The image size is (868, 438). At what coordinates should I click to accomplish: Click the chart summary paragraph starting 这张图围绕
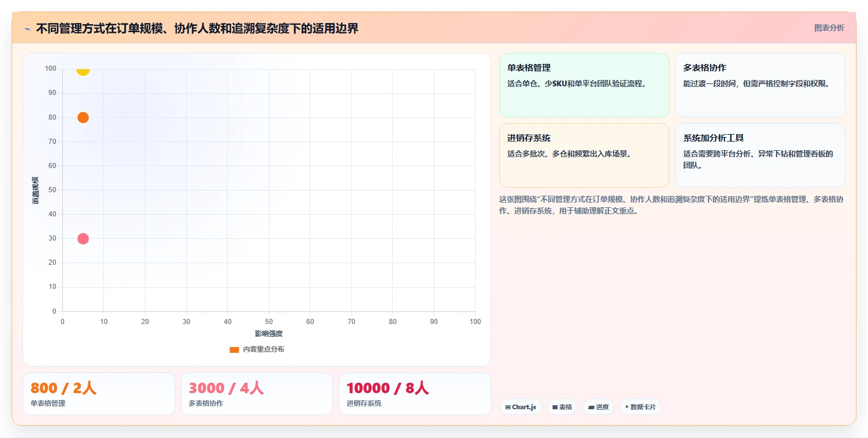672,205
